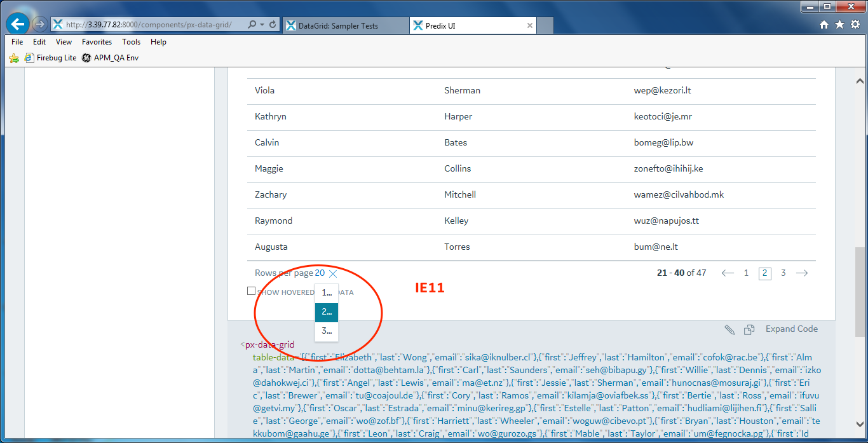
Task: Select option 3 in the rows dropdown
Action: pyautogui.click(x=326, y=331)
